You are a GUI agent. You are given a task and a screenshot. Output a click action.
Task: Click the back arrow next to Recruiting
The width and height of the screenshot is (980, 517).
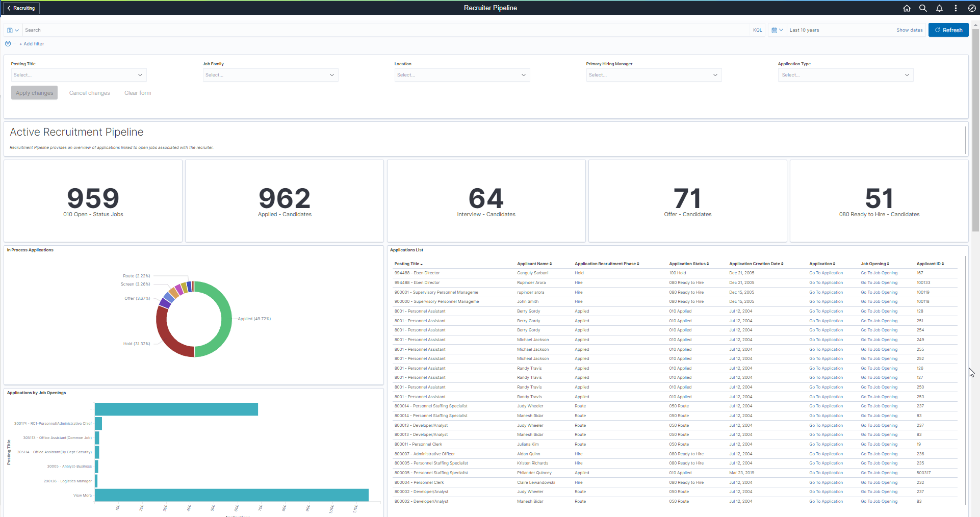(8, 8)
